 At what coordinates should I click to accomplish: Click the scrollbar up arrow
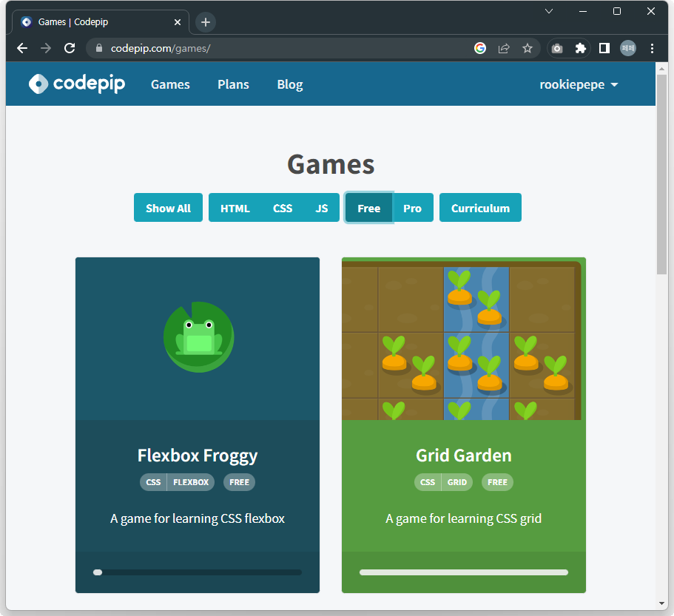(x=661, y=69)
